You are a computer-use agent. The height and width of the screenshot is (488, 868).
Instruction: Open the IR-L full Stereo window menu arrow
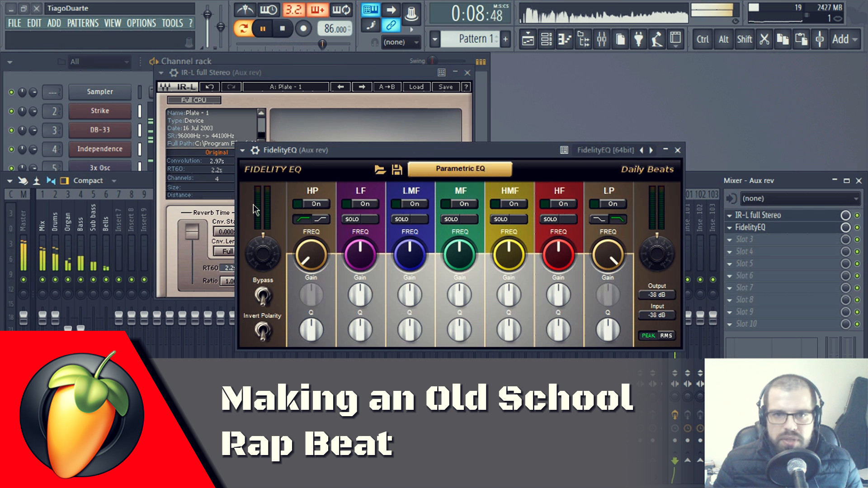(x=161, y=72)
